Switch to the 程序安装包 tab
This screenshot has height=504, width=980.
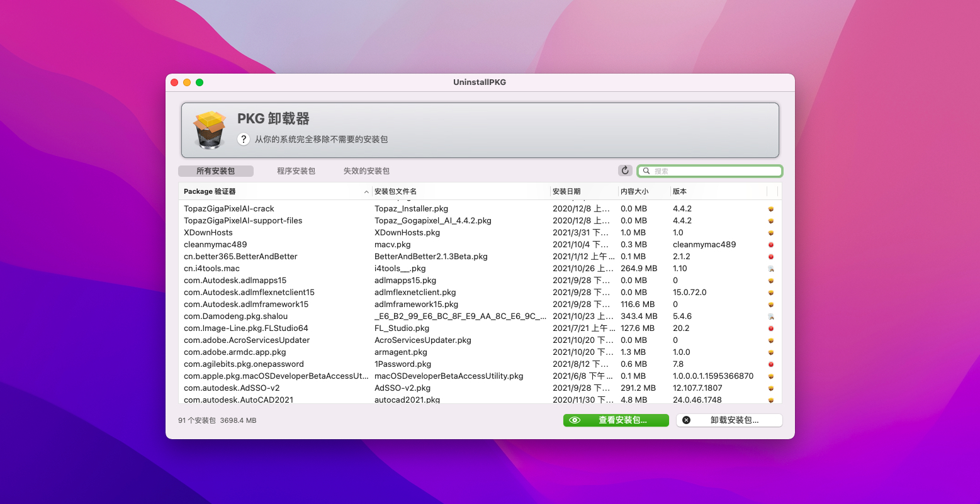coord(296,171)
